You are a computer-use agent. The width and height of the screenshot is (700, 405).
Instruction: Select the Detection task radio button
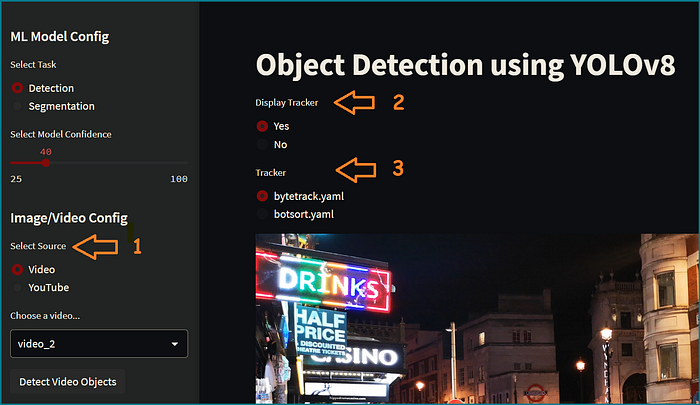tap(17, 88)
